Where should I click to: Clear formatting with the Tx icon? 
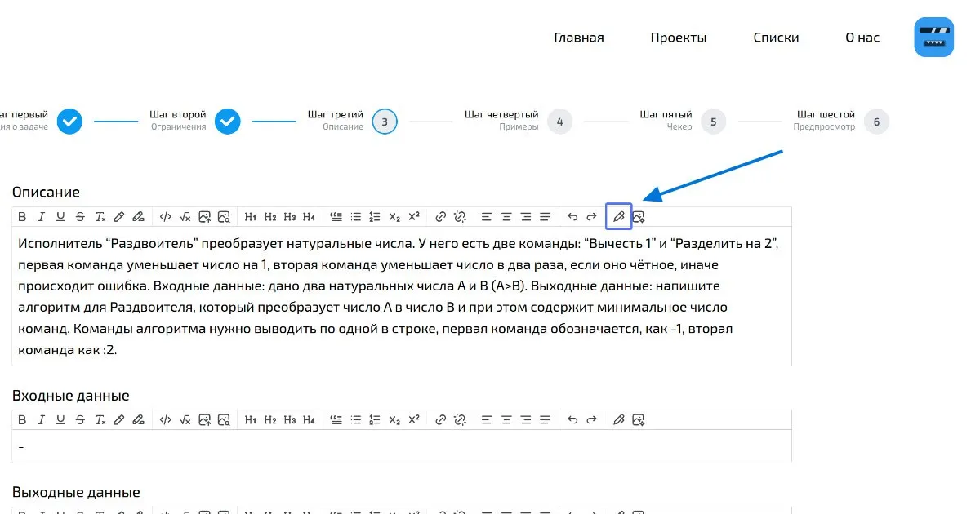pos(100,216)
